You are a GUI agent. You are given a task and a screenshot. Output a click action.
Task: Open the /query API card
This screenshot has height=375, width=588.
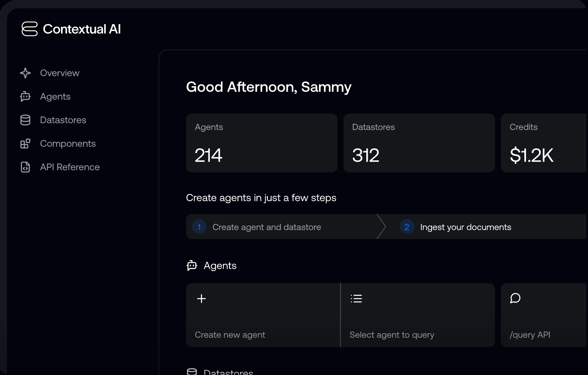pos(544,315)
